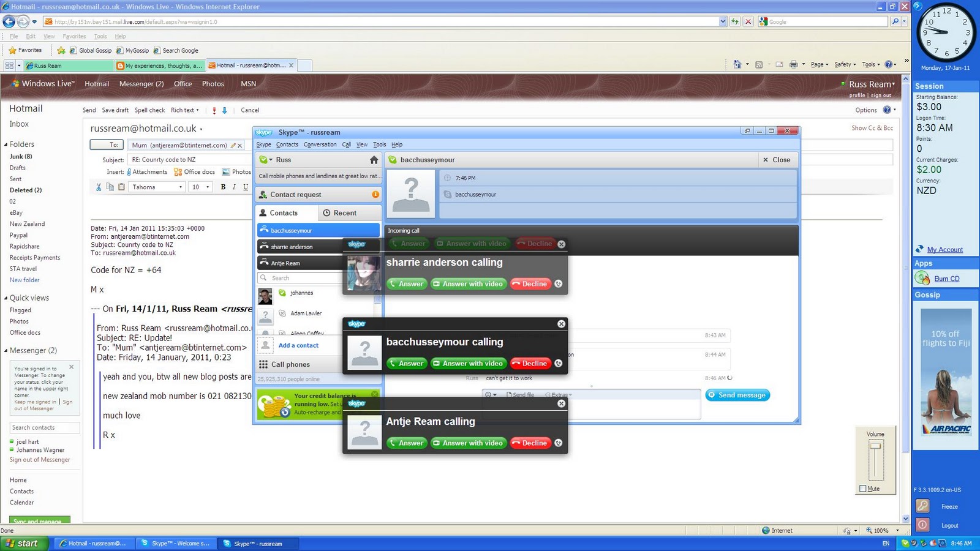The height and width of the screenshot is (551, 980).
Task: Open the My Account link
Action: [944, 250]
